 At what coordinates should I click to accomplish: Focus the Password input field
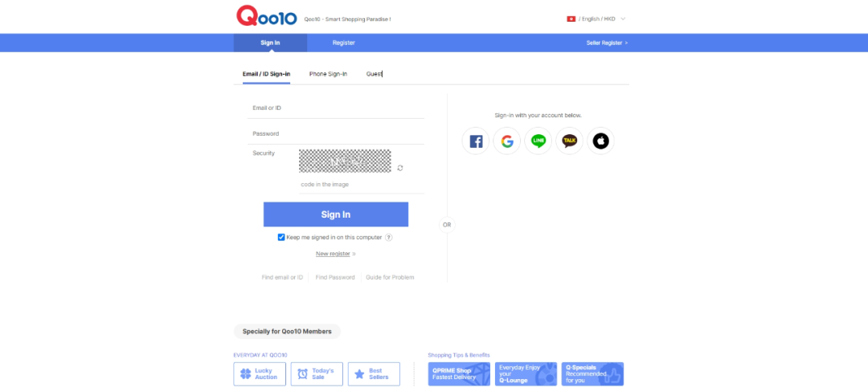pyautogui.click(x=336, y=134)
